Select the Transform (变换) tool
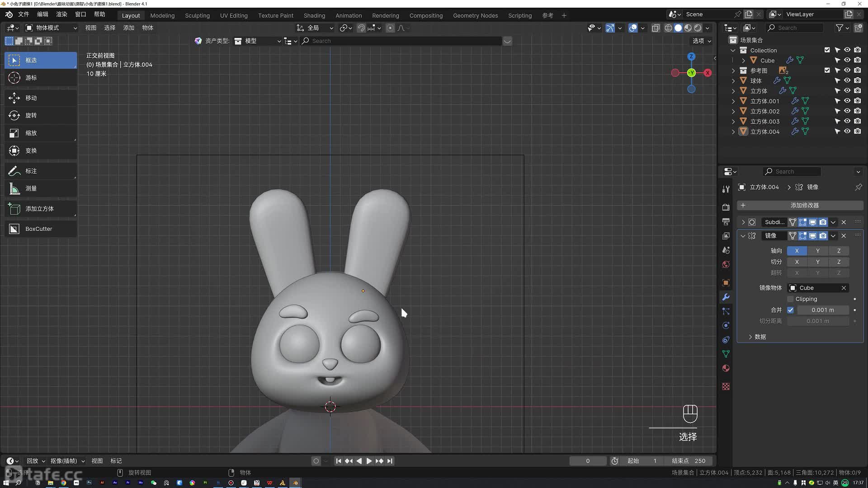The image size is (868, 488). tap(41, 150)
